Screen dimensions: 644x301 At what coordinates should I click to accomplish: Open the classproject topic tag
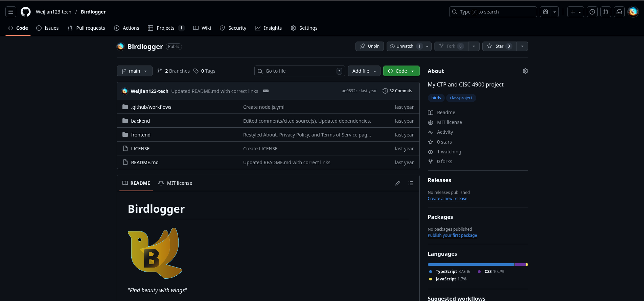pyautogui.click(x=461, y=98)
